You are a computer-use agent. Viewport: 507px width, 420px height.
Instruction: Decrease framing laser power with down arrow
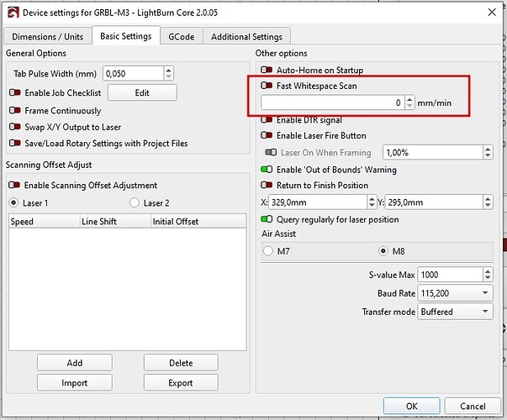[488, 155]
